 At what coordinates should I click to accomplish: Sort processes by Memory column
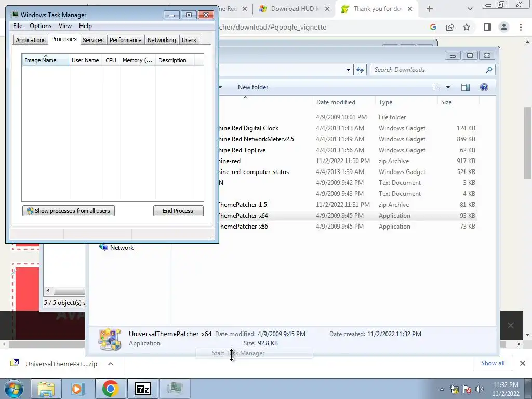click(x=137, y=60)
